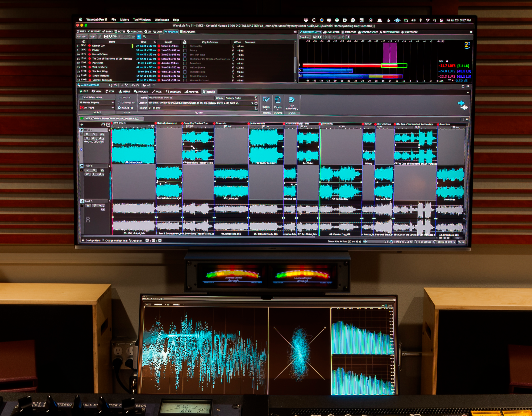The height and width of the screenshot is (416, 532).
Task: Select the CD/DDP radio button
Action: pos(119,98)
